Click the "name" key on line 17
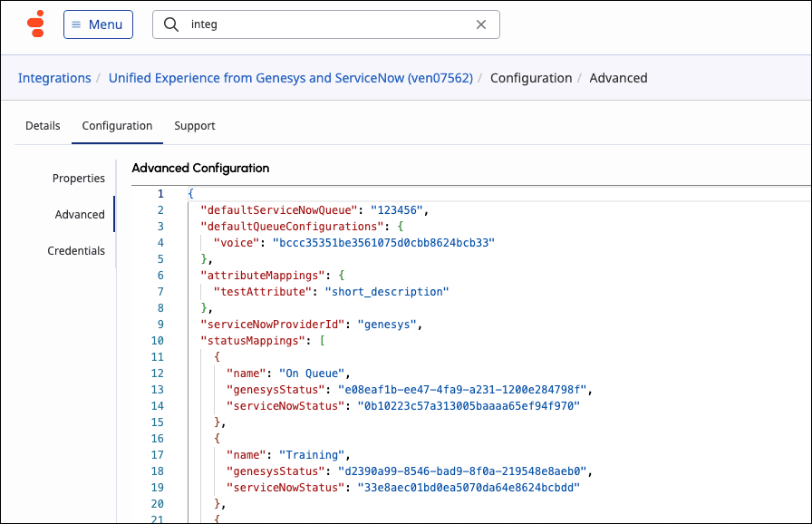The width and height of the screenshot is (812, 524). coord(246,455)
